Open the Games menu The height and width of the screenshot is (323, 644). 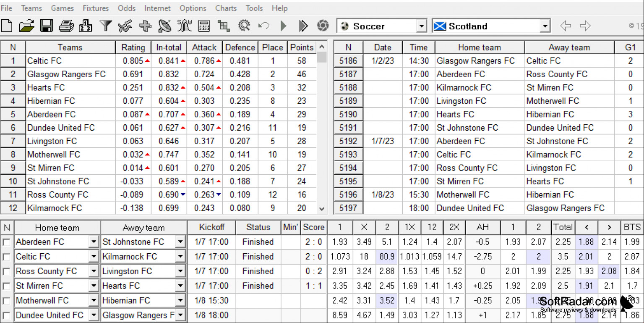click(x=63, y=8)
